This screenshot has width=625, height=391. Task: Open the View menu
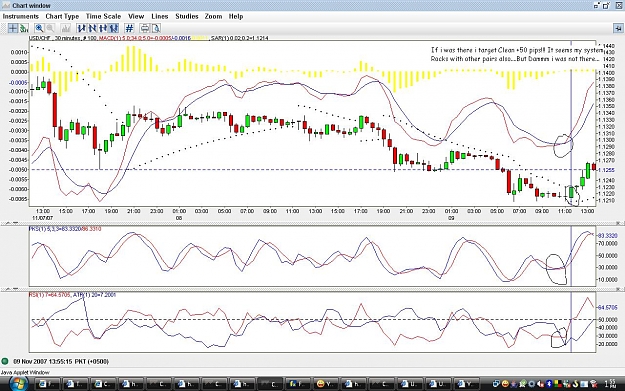pyautogui.click(x=136, y=16)
